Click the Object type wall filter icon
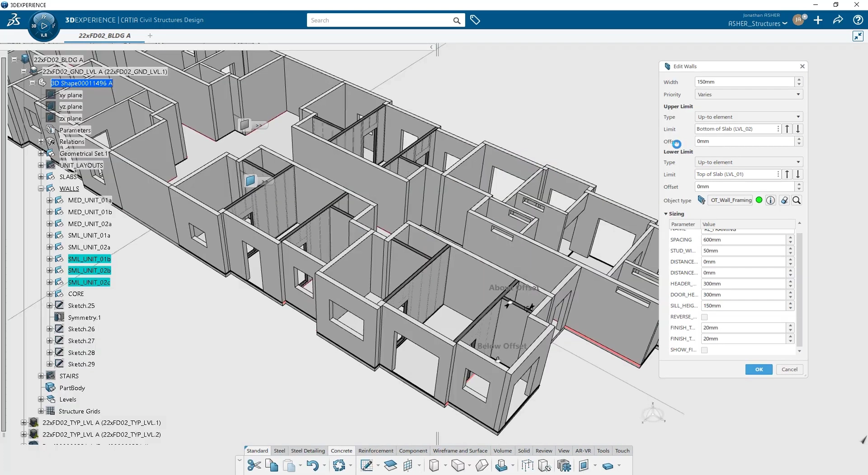The height and width of the screenshot is (475, 868). (x=701, y=200)
